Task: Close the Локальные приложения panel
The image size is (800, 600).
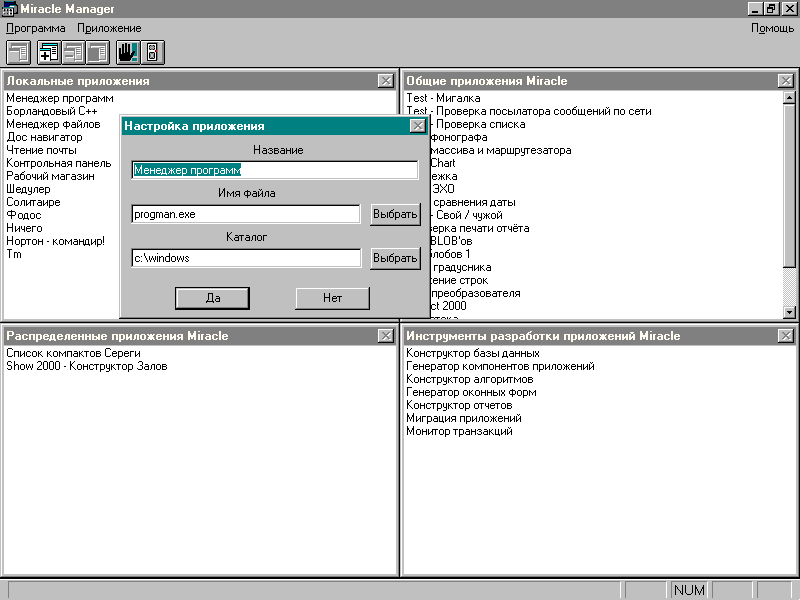Action: [x=386, y=81]
